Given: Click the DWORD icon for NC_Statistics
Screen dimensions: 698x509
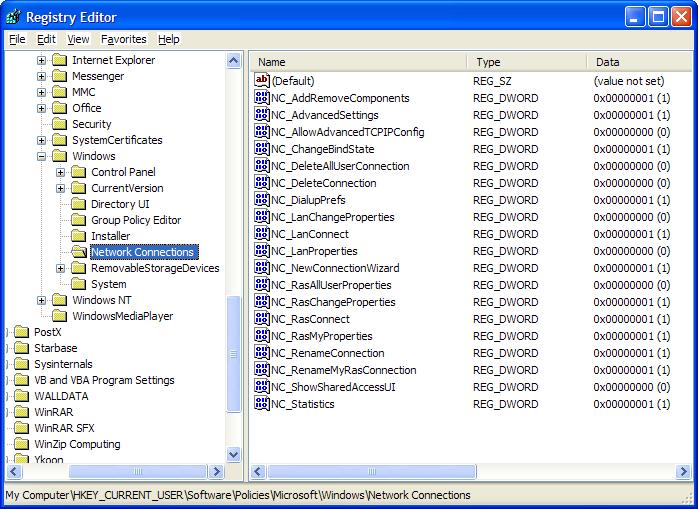Looking at the screenshot, I should pyautogui.click(x=262, y=403).
